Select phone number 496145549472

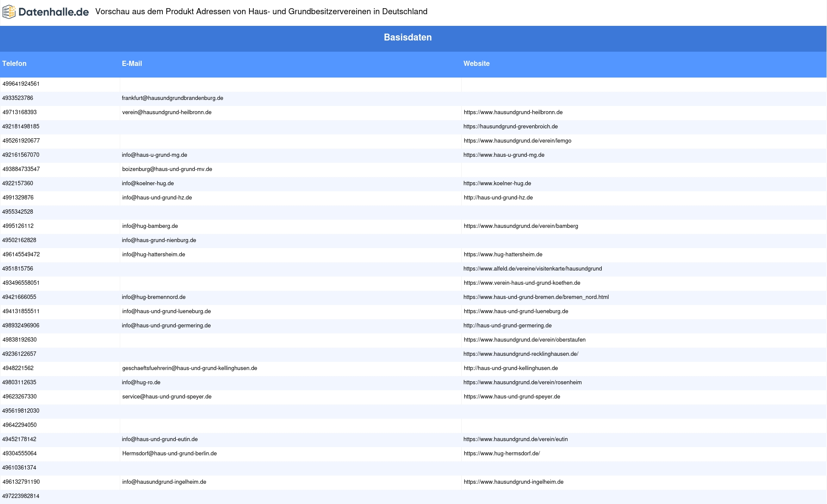coord(21,255)
